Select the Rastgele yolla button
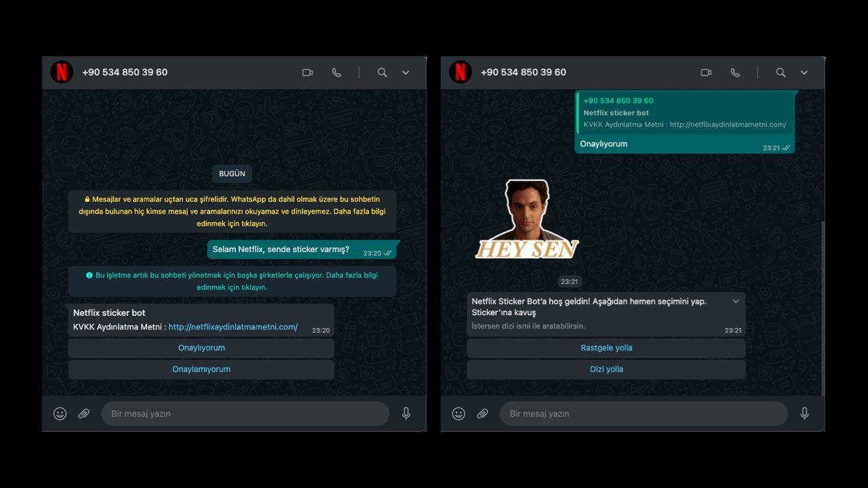Viewport: 868px width, 488px height. click(606, 348)
